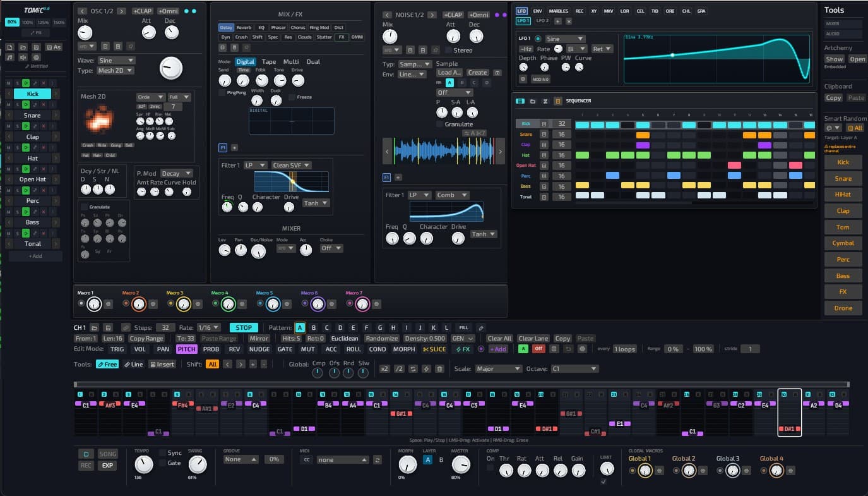Open the Rate 1/16 dropdown

[208, 328]
